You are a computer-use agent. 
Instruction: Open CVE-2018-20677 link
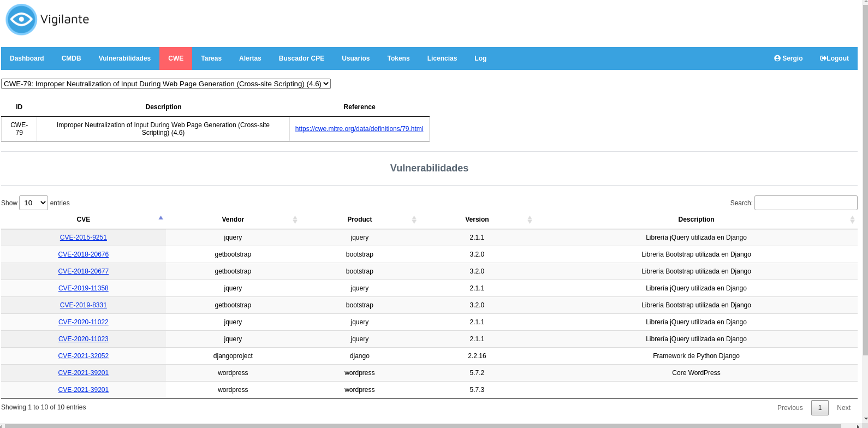[84, 271]
